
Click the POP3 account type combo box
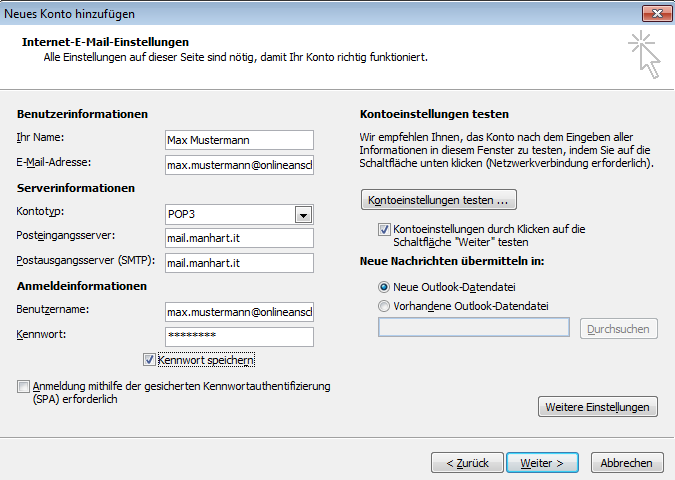pyautogui.click(x=229, y=215)
